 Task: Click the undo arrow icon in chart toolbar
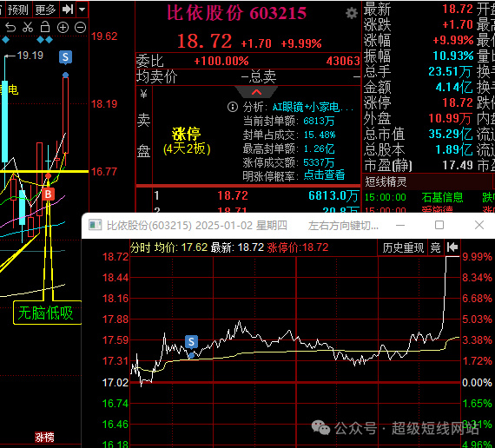(10, 28)
